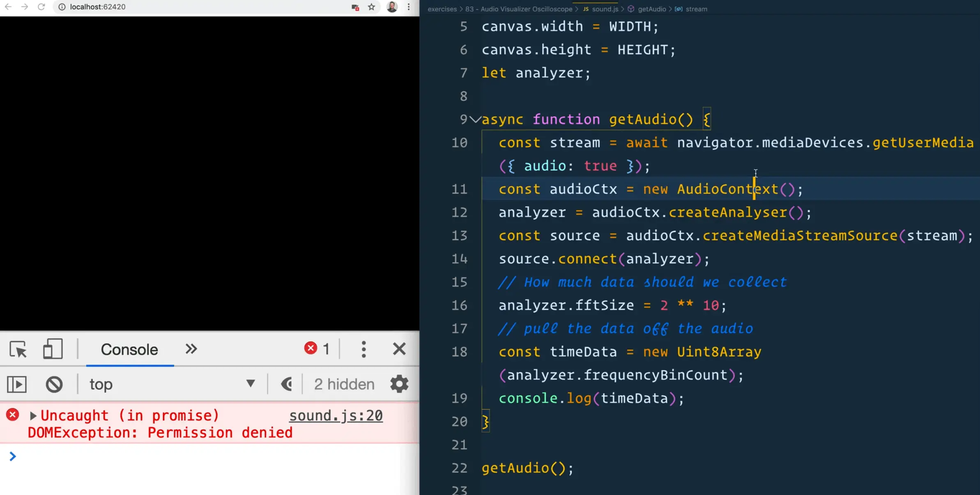Show more DevTools tabs chevron
980x495 pixels.
tap(191, 349)
